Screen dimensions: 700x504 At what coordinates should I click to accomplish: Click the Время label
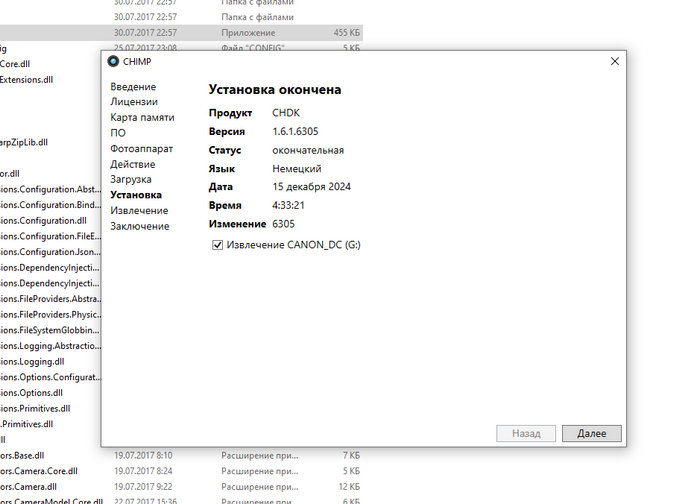click(225, 205)
